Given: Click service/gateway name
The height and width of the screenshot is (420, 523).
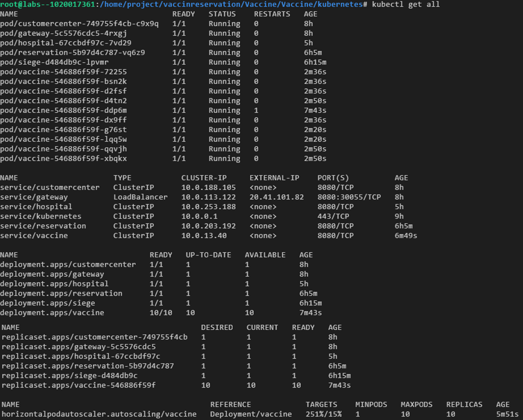Looking at the screenshot, I should [x=33, y=197].
